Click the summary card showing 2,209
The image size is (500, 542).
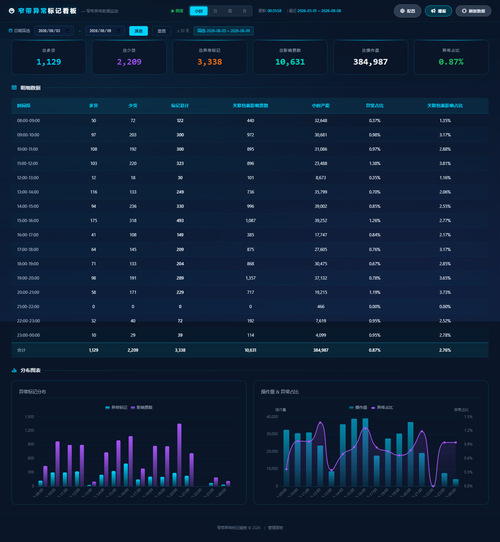[129, 57]
